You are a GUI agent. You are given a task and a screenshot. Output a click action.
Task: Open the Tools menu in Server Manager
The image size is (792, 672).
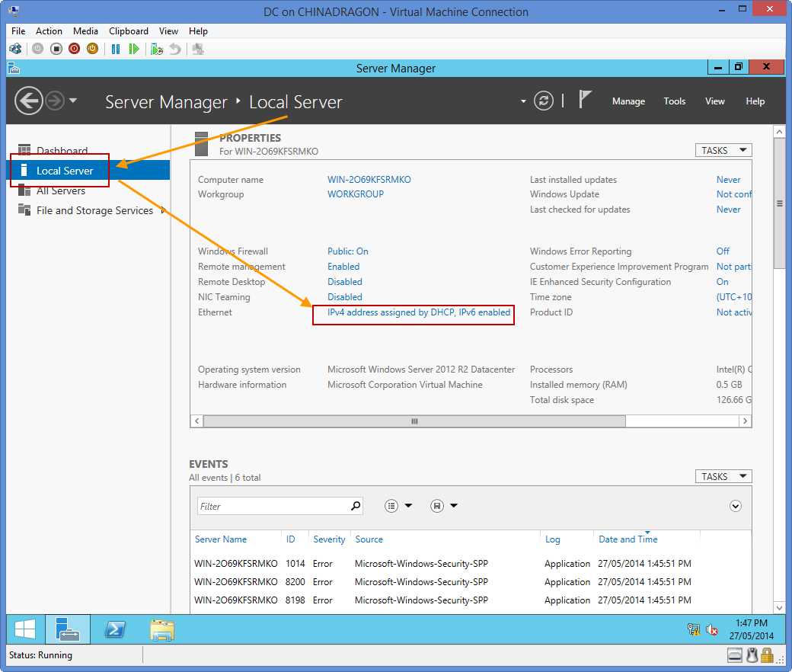[674, 101]
